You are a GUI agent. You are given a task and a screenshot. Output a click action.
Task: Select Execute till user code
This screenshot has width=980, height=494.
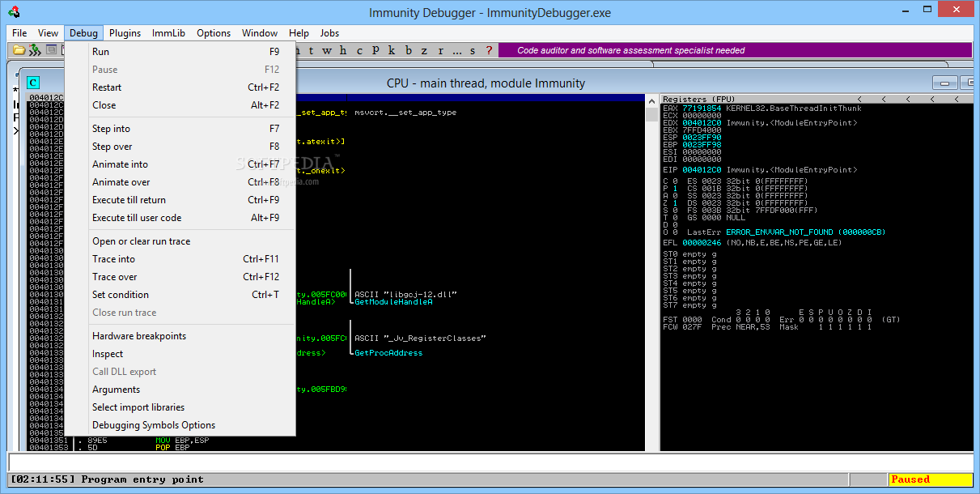191,218
